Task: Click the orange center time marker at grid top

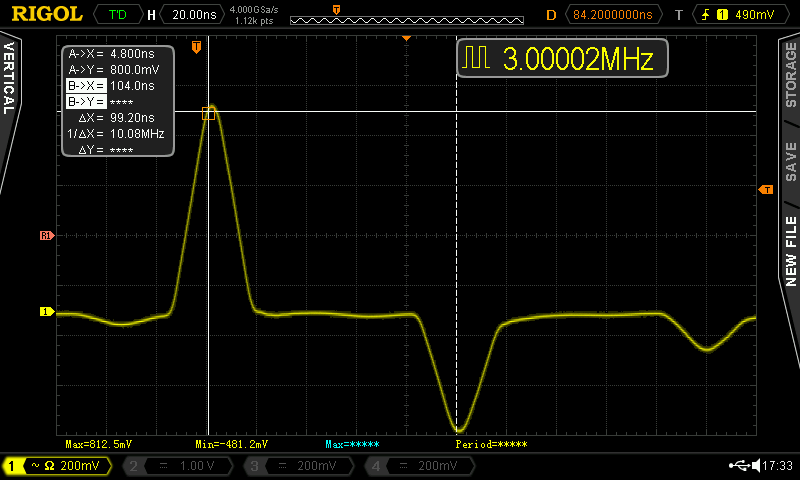Action: coord(407,38)
